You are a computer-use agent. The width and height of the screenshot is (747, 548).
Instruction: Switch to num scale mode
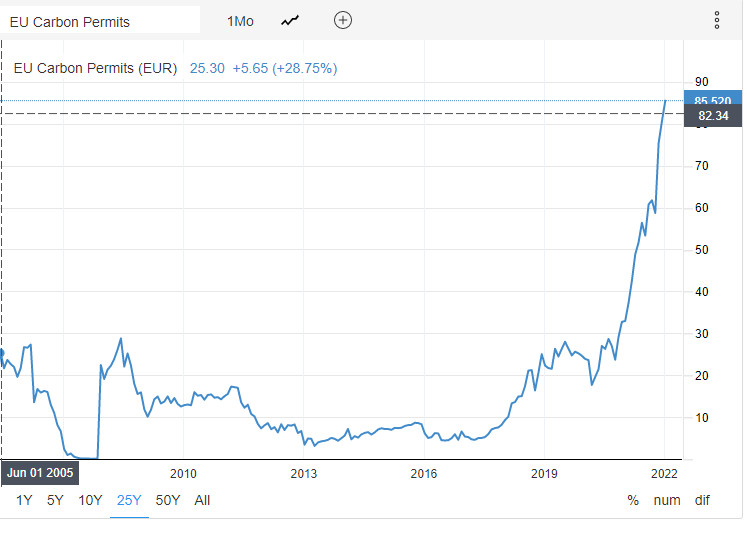pyautogui.click(x=667, y=500)
